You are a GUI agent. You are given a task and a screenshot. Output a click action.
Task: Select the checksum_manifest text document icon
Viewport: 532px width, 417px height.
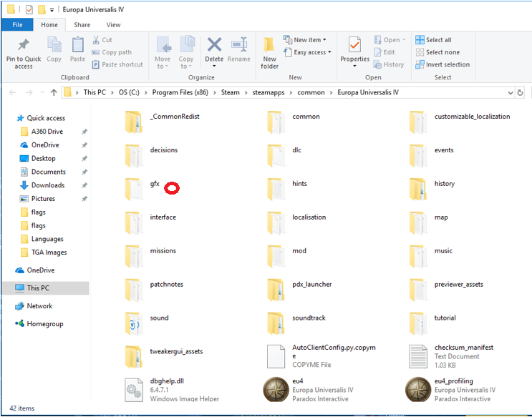coord(418,356)
